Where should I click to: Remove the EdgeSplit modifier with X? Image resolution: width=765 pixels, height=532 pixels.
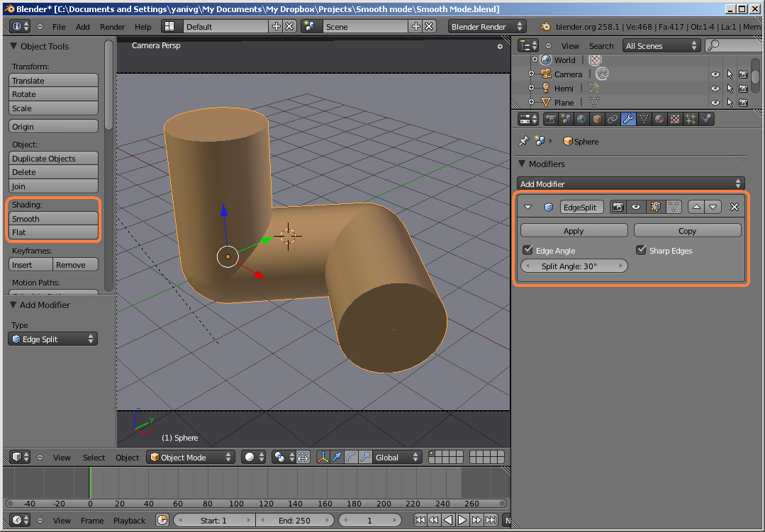735,207
